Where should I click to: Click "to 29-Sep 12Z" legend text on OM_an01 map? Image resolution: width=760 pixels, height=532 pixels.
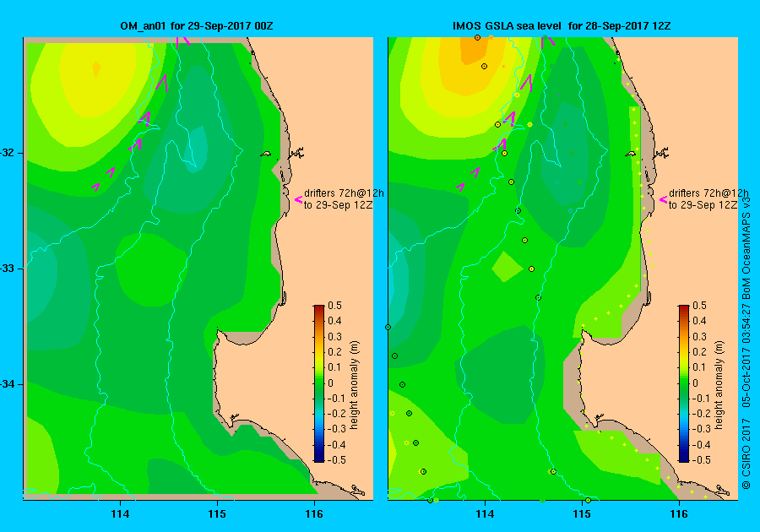[339, 205]
